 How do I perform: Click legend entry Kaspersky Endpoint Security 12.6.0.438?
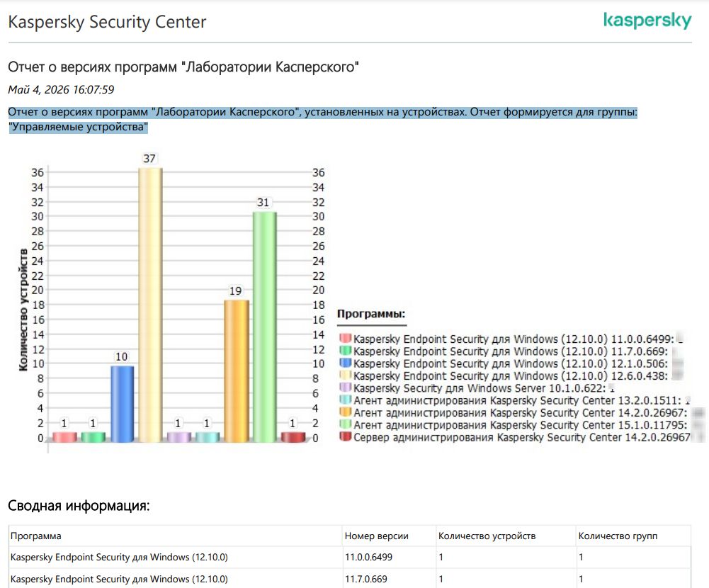click(x=511, y=376)
